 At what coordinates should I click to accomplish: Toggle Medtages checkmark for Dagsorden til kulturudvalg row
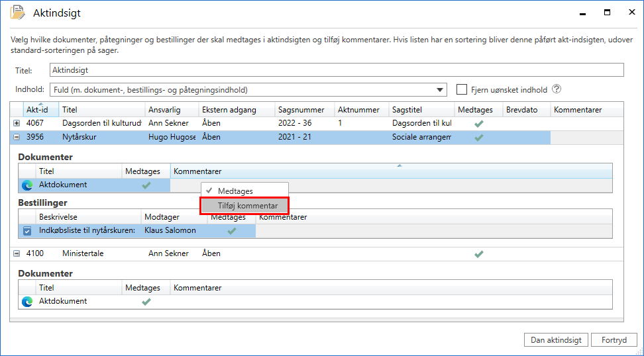[x=479, y=123]
